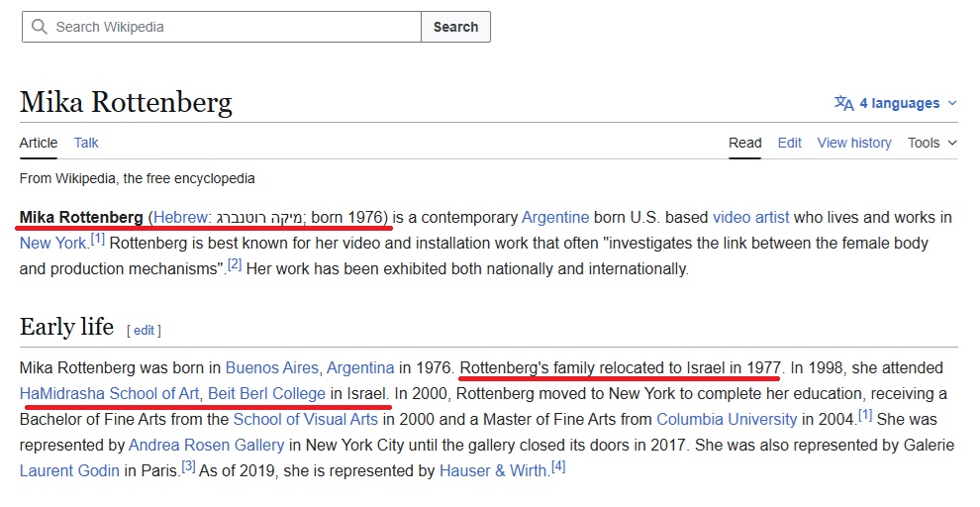Switch to the Talk tab
The width and height of the screenshot is (980, 507).
(x=86, y=144)
